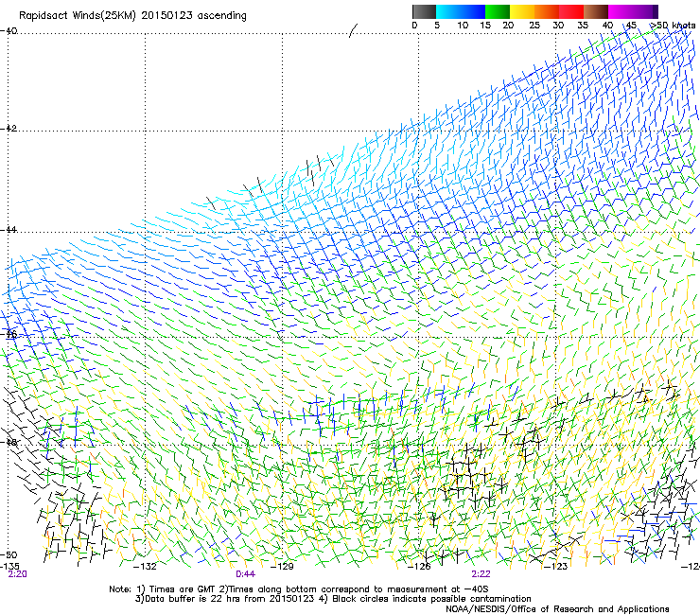Viewport: 700px width, 615px height.
Task: Click the longitude label '-126'
Action: pos(419,567)
